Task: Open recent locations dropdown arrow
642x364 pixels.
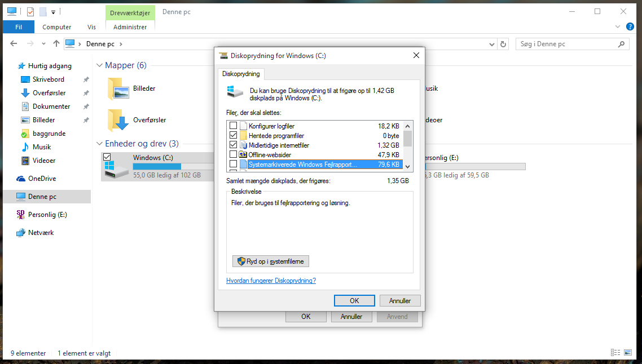Action: coord(43,44)
